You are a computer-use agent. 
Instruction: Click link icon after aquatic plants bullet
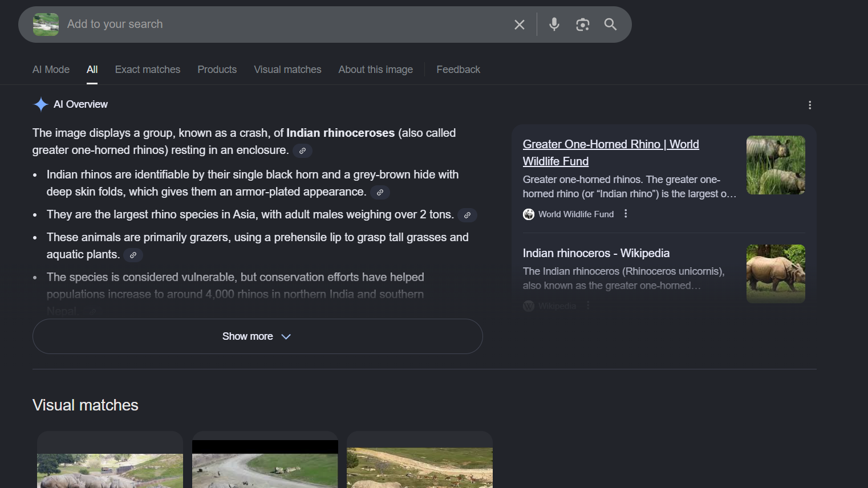coord(133,255)
